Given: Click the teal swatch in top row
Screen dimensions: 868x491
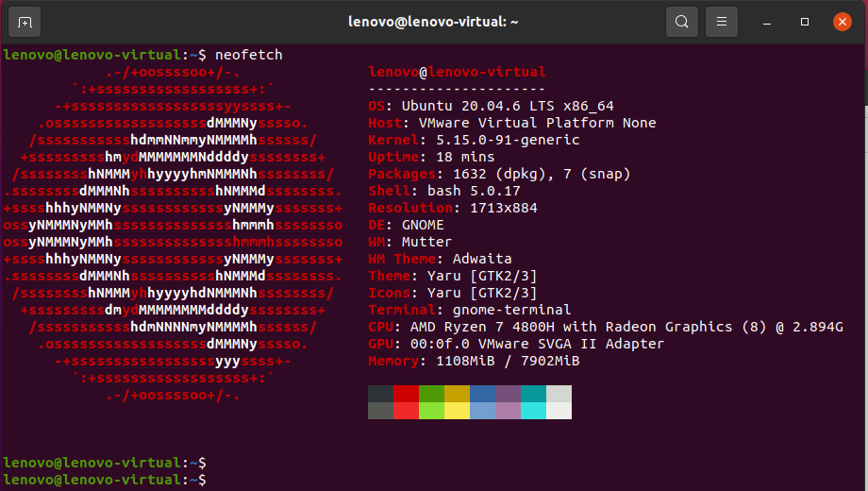Looking at the screenshot, I should pyautogui.click(x=534, y=394).
